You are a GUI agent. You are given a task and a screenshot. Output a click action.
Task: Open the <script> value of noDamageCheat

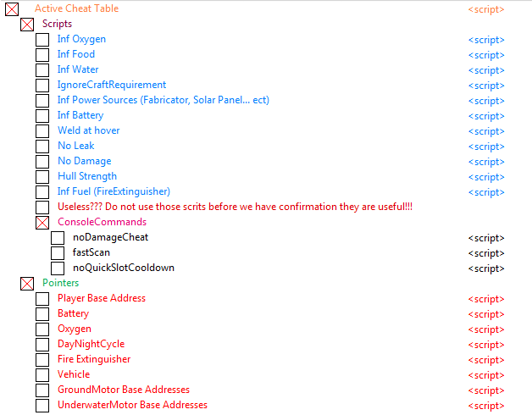(486, 238)
